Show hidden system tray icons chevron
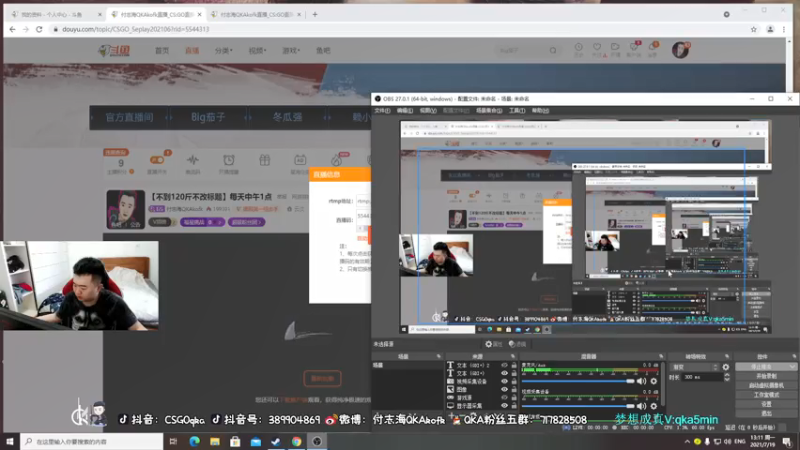This screenshot has height=450, width=800. coord(687,441)
